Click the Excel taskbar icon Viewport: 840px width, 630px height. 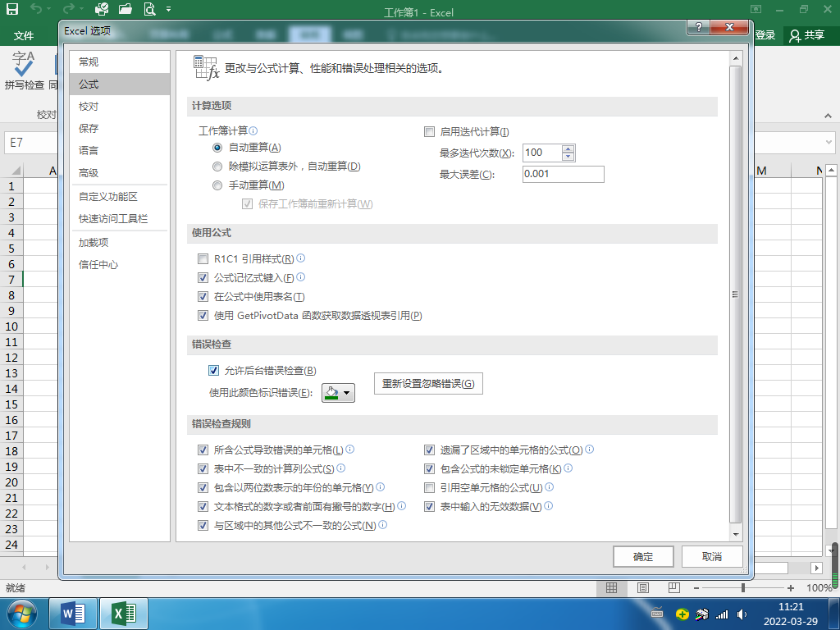point(124,614)
